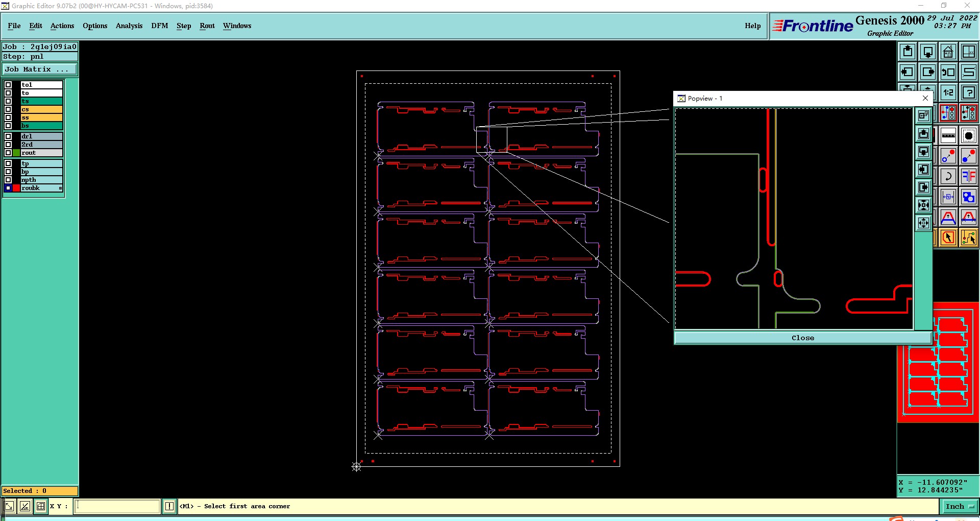The height and width of the screenshot is (521, 980).
Task: Toggle the checkbox for layer ss
Action: click(8, 117)
